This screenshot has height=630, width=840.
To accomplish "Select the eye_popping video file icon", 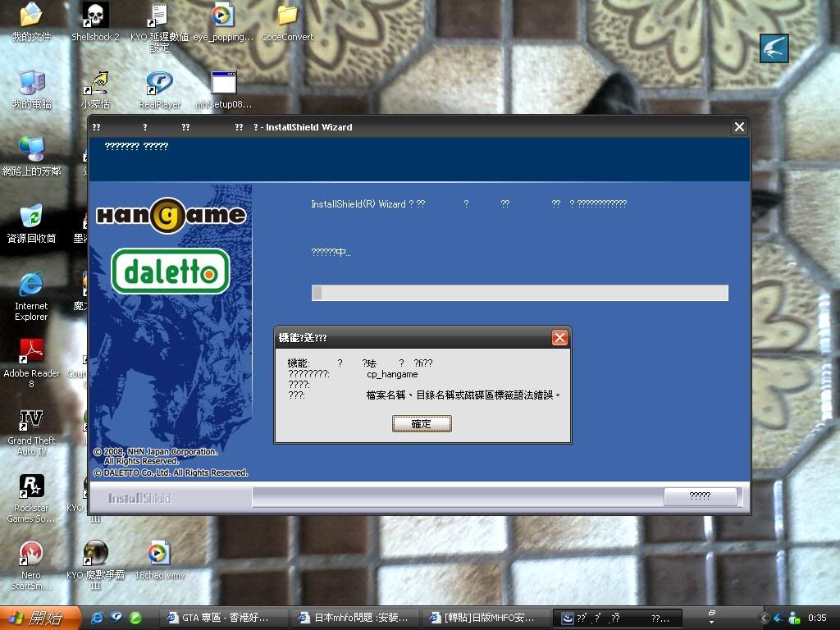I will [x=223, y=21].
